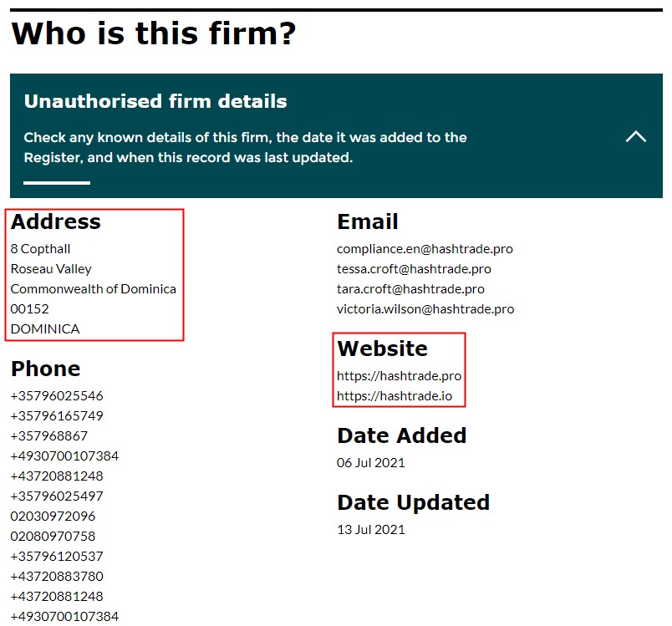Click phone number 02030972096
This screenshot has height=626, width=672.
[53, 517]
